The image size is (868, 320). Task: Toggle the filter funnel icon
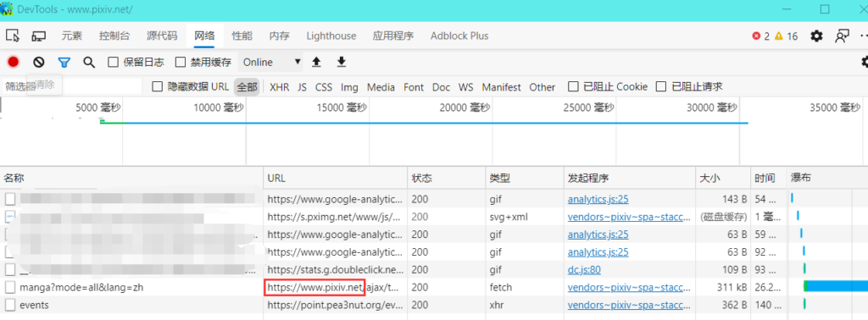[x=64, y=62]
